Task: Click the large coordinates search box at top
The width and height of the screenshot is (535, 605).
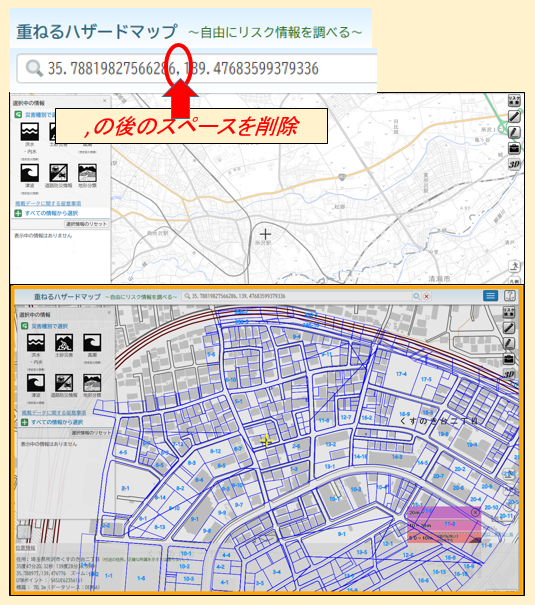Action: point(197,68)
